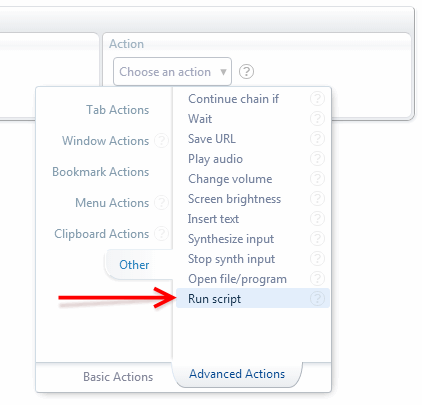The width and height of the screenshot is (422, 405).
Task: Click help icon beside Continue chain if
Action: [x=317, y=99]
